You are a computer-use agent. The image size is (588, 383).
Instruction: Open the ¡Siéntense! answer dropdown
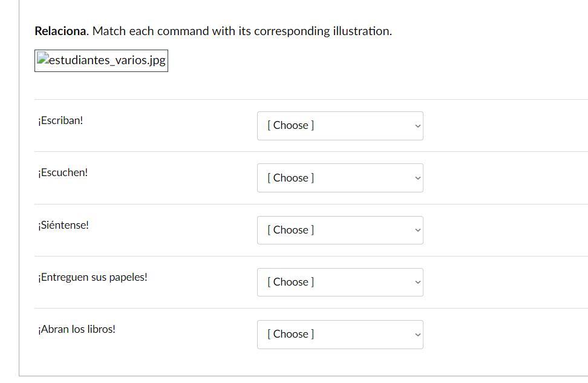[339, 230]
